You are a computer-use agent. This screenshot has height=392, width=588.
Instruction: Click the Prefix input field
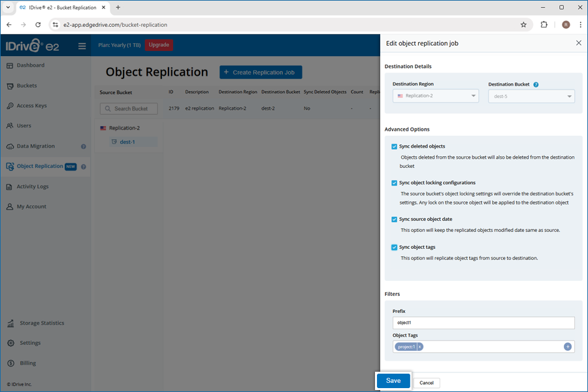483,323
